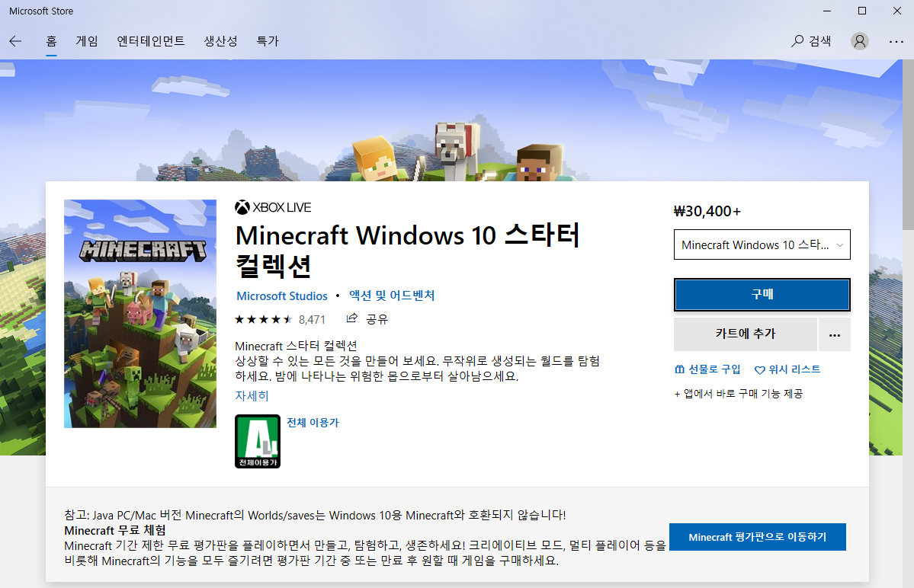Select the 생산성 tab
This screenshot has height=588, width=914.
221,41
